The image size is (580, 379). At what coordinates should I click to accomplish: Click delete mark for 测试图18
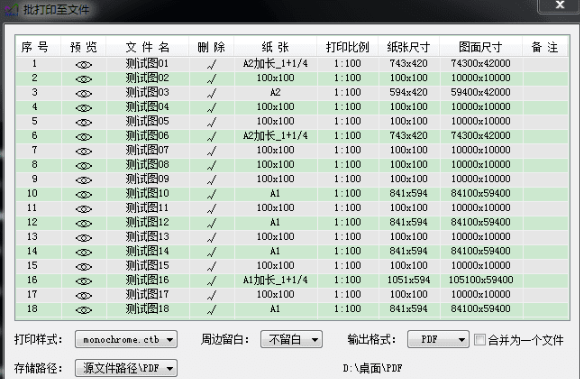coord(212,309)
